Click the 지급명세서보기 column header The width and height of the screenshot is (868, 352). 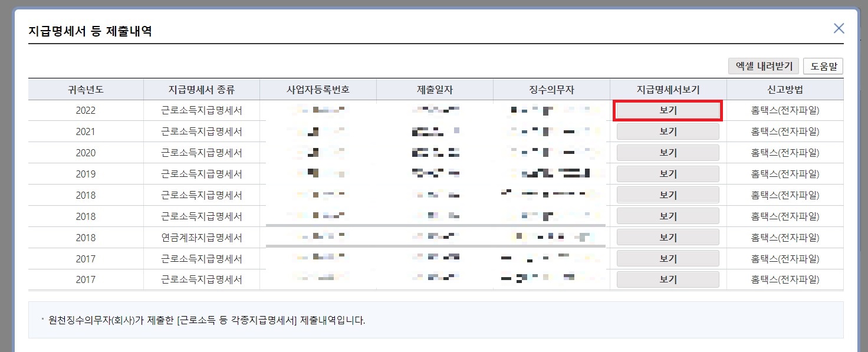point(667,89)
